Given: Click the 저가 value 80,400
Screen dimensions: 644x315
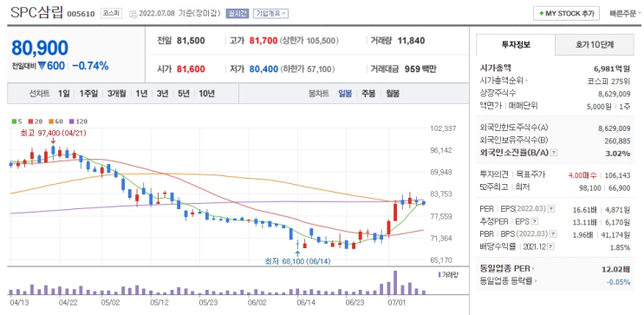Looking at the screenshot, I should coord(263,69).
